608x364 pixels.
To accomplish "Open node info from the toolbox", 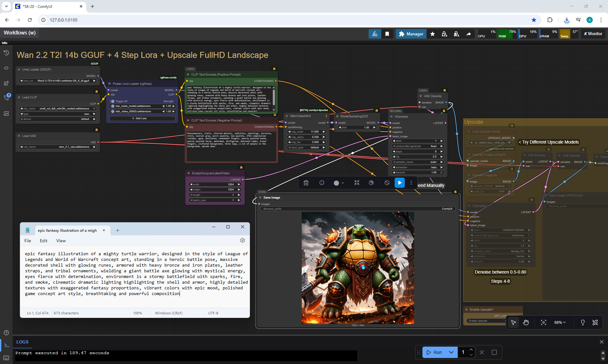I will pyautogui.click(x=322, y=183).
